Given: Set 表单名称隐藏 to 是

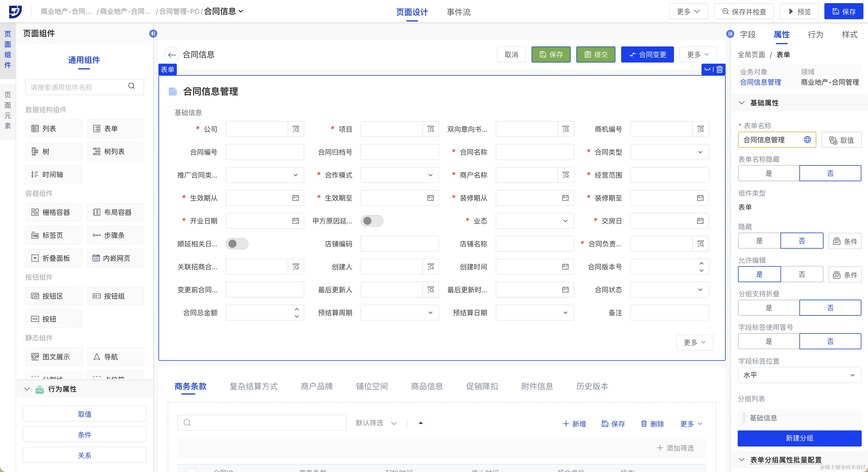Looking at the screenshot, I should (768, 173).
